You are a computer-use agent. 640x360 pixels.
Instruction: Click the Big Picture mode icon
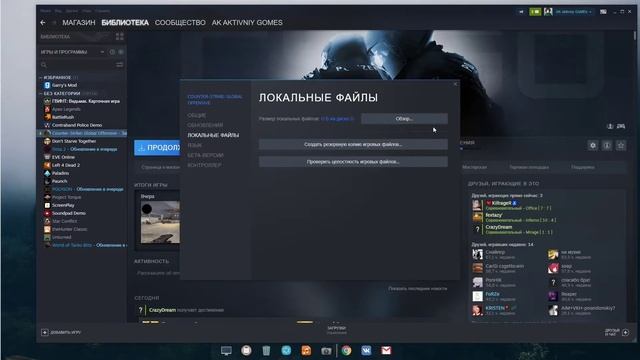tap(603, 12)
